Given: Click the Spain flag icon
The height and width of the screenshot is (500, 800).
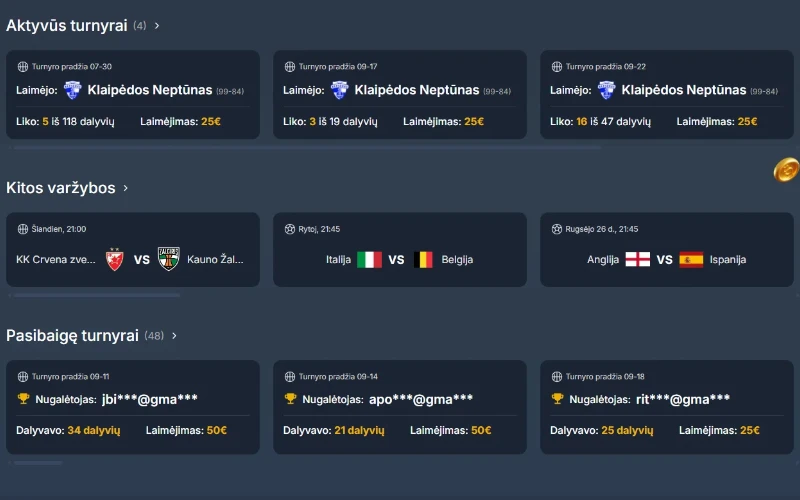Looking at the screenshot, I should pyautogui.click(x=691, y=259).
